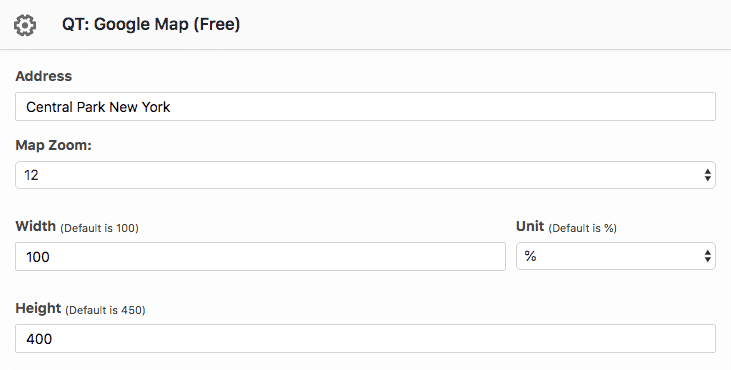Click the Map Zoom select arrows
The height and width of the screenshot is (370, 731).
(708, 175)
